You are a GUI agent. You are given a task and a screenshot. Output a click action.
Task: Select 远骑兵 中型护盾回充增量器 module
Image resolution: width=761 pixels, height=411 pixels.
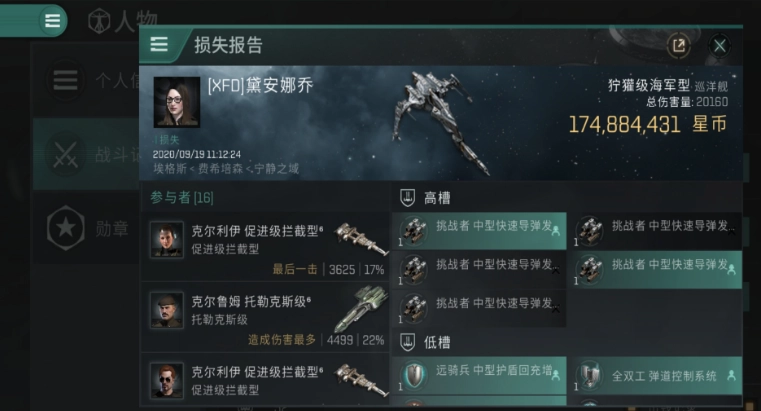click(x=479, y=375)
